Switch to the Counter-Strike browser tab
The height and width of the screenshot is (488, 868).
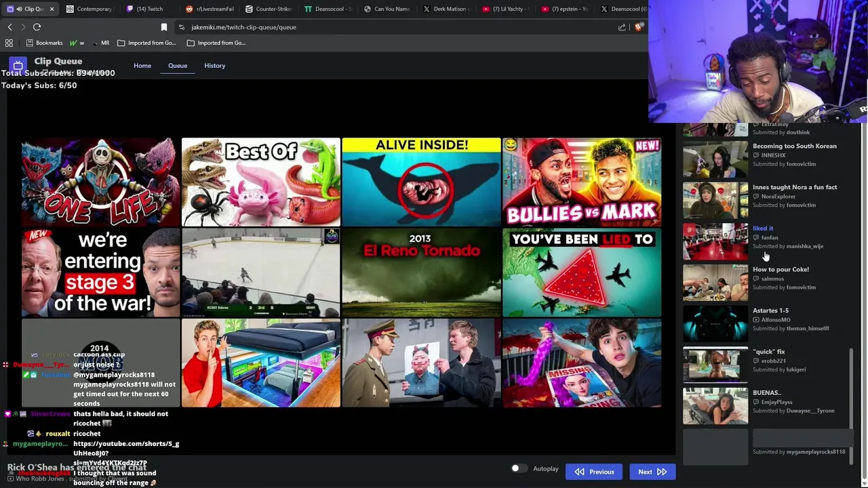tap(269, 9)
